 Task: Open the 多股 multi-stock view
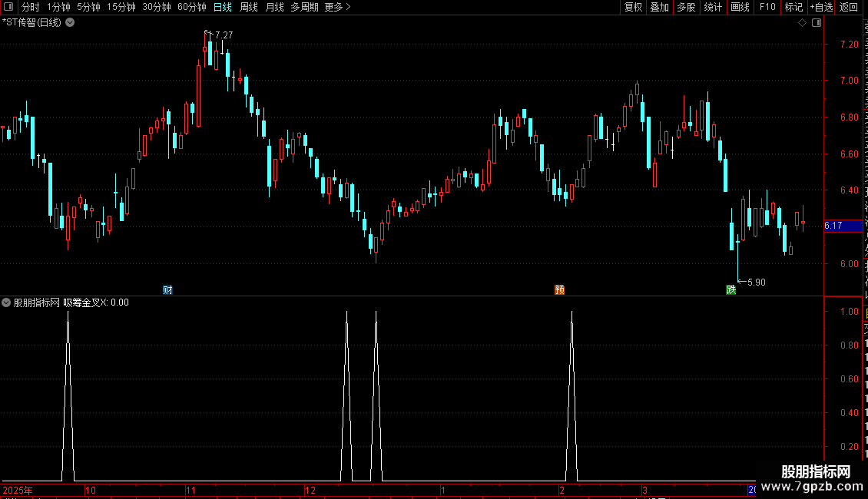click(x=686, y=7)
